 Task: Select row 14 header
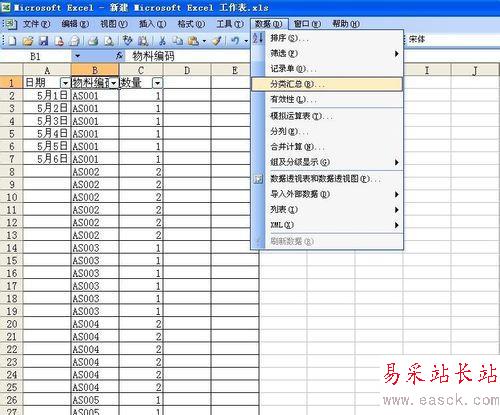12,248
